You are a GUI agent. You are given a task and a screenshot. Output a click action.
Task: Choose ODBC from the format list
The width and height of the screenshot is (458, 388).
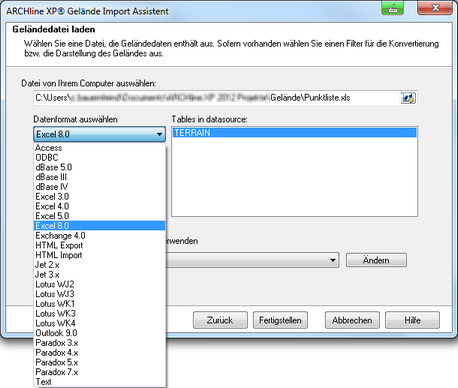click(100, 158)
